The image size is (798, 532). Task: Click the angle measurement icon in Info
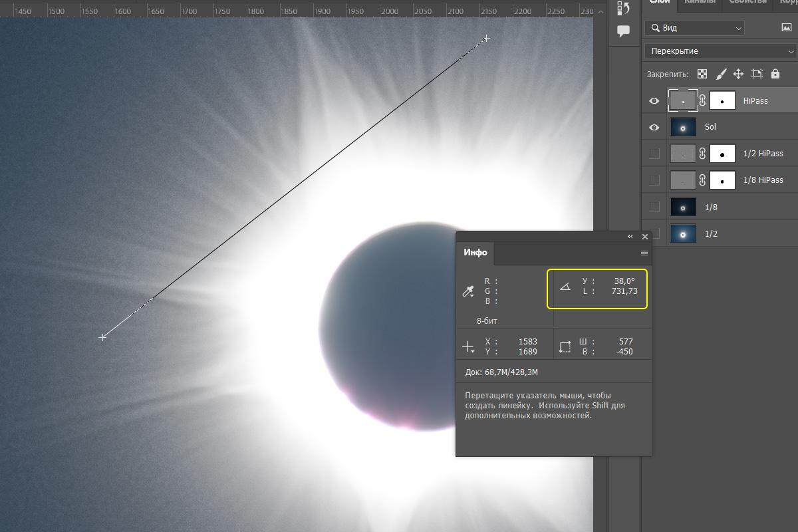pos(565,287)
